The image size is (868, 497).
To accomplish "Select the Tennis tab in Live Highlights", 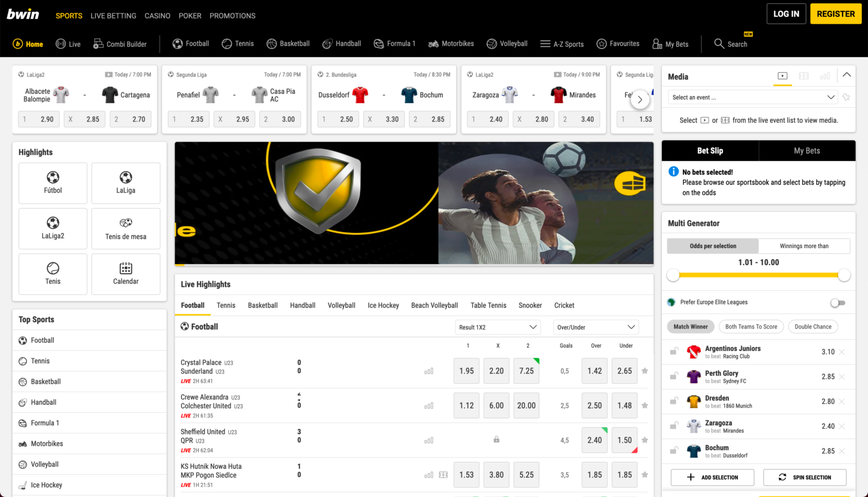I will click(x=226, y=305).
